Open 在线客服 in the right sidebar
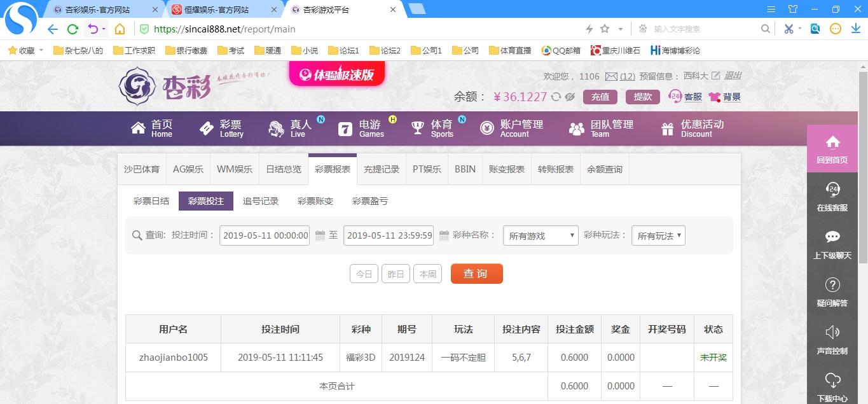 [x=832, y=197]
